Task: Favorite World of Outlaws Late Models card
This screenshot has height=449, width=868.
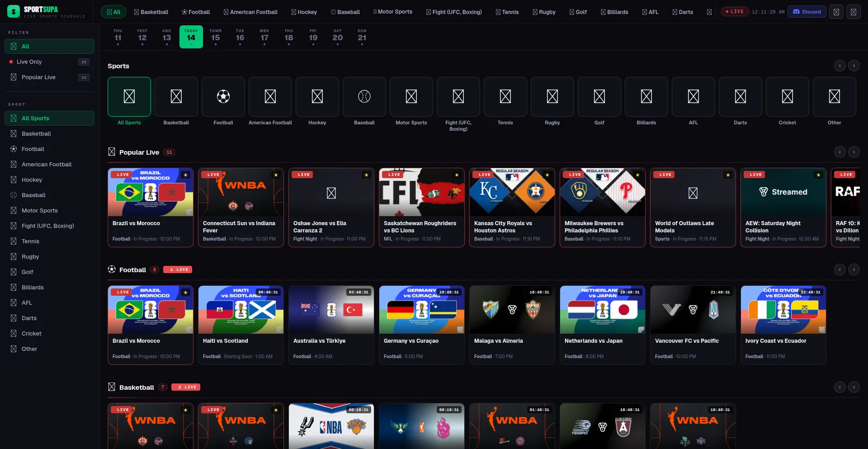Action: 728,175
